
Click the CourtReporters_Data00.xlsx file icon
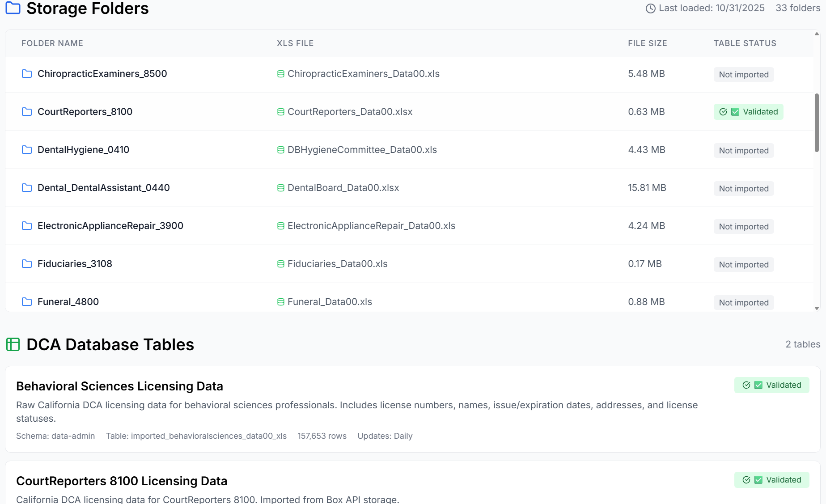[x=281, y=112]
